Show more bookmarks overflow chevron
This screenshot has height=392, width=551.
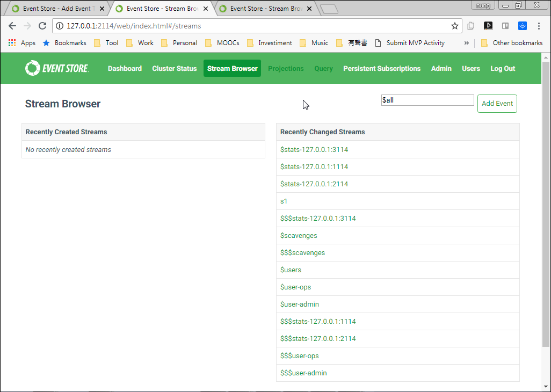pyautogui.click(x=466, y=43)
